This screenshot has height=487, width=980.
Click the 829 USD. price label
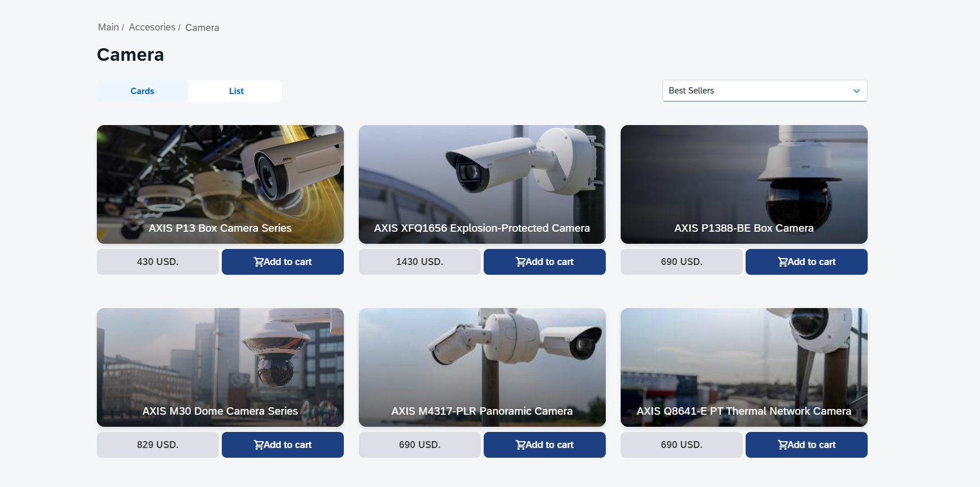[x=158, y=445]
